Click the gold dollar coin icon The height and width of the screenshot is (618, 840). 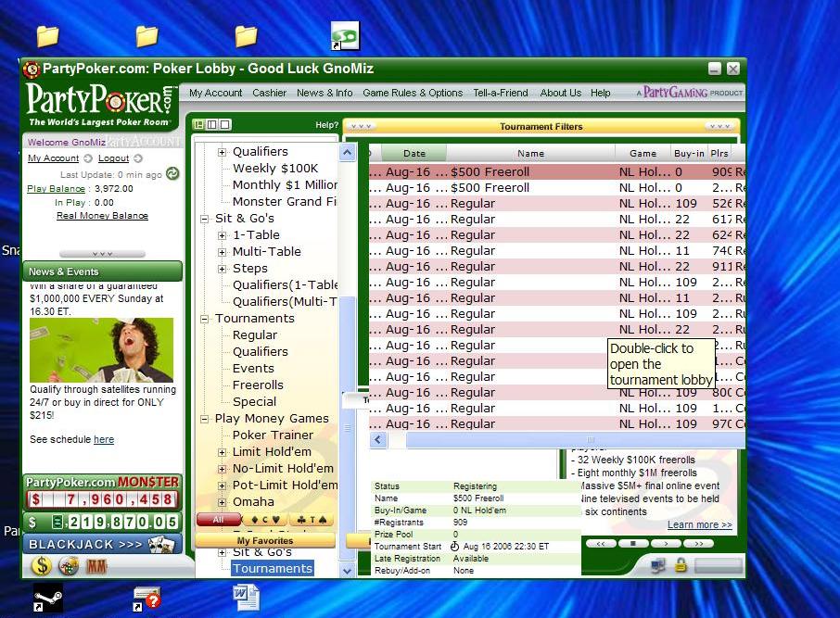42,565
